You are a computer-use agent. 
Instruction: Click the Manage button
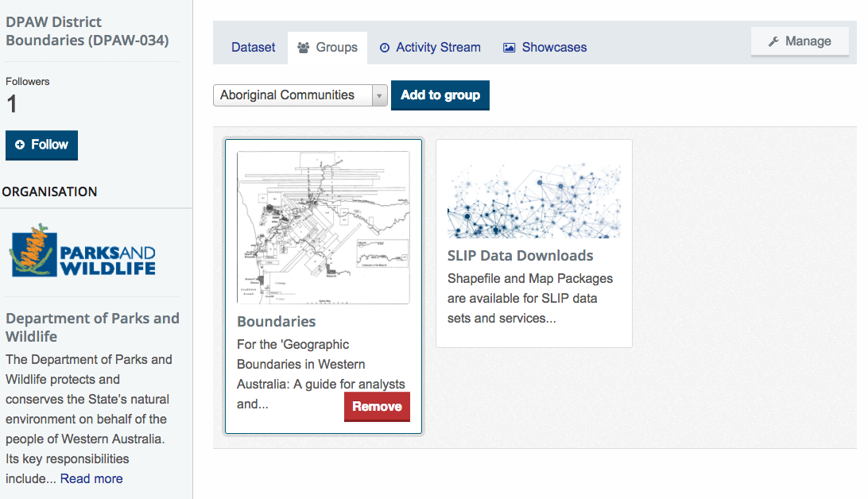(x=800, y=41)
